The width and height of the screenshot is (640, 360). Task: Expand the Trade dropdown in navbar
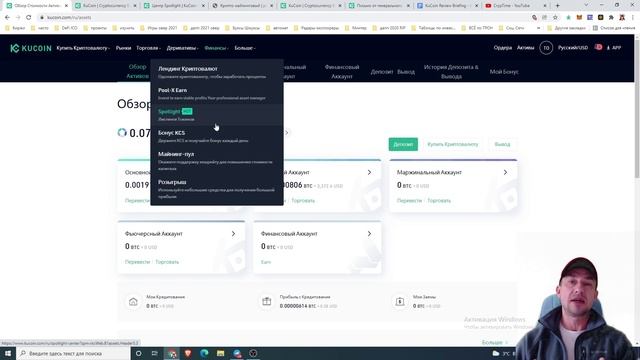(149, 48)
